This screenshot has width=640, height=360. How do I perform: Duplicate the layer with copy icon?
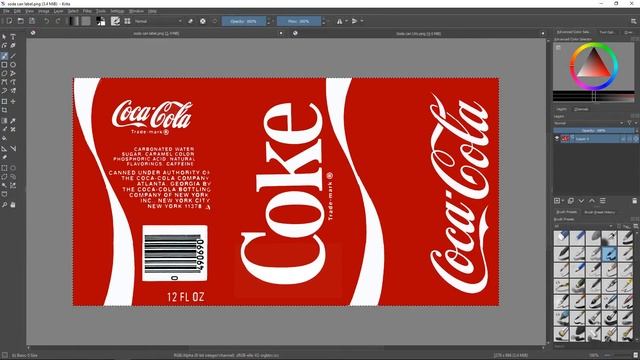(x=571, y=200)
